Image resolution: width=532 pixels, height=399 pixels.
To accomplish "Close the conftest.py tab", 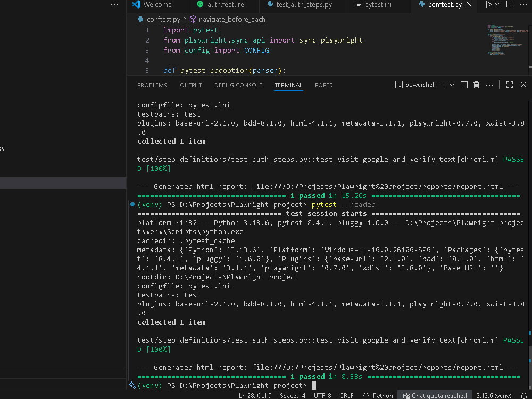I will click(x=469, y=4).
